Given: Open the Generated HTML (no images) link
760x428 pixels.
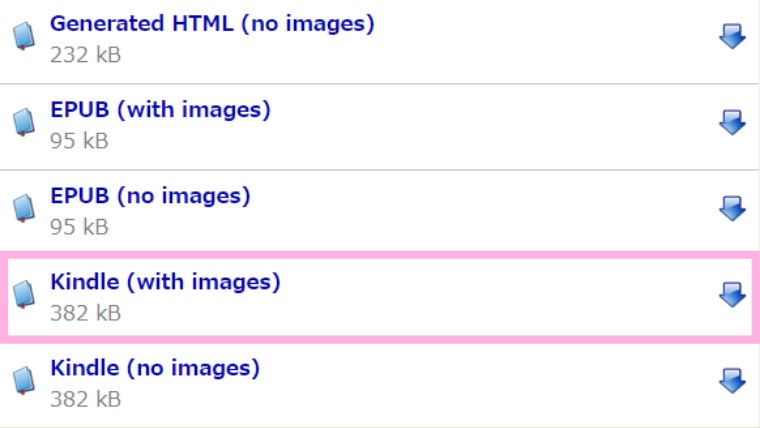Looking at the screenshot, I should pos(212,24).
